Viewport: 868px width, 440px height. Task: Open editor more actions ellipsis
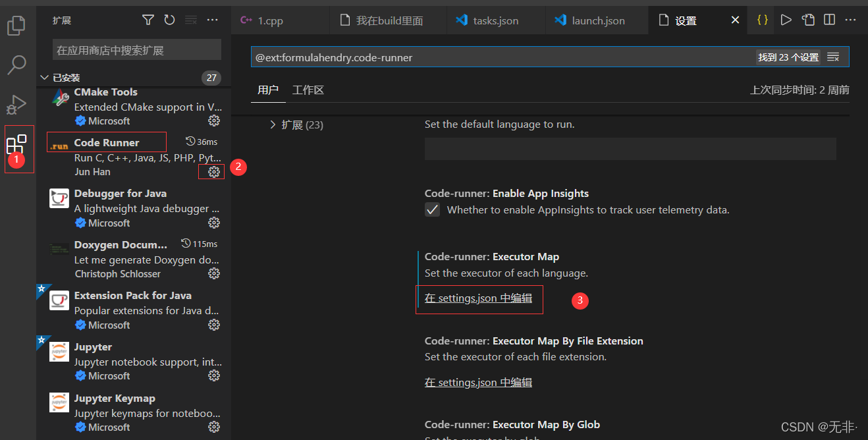tap(852, 20)
